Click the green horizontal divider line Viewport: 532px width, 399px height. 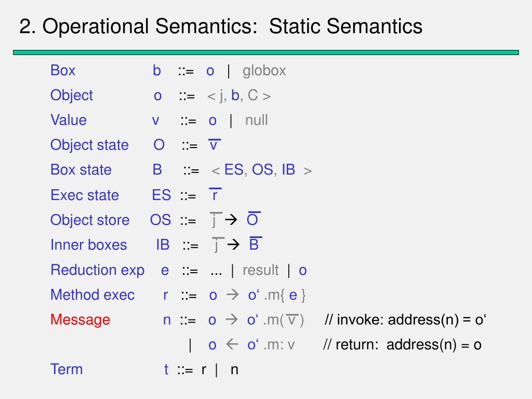tap(266, 52)
